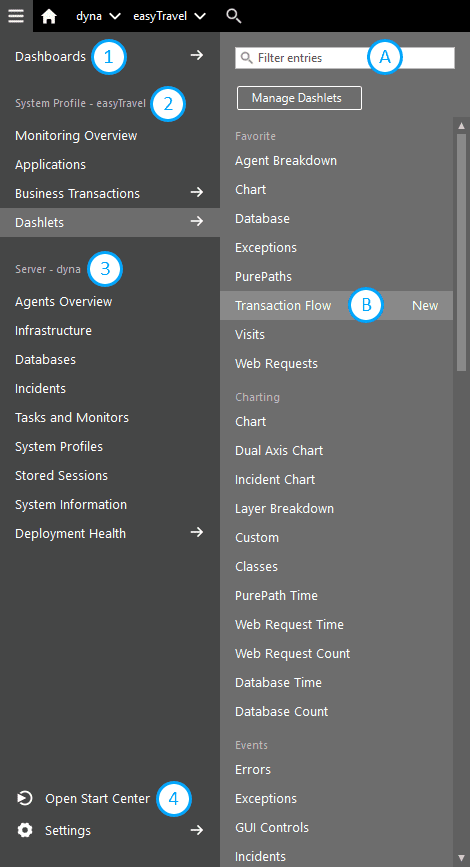Click the Settings gear icon
Screen dimensions: 470x867
[x=25, y=830]
